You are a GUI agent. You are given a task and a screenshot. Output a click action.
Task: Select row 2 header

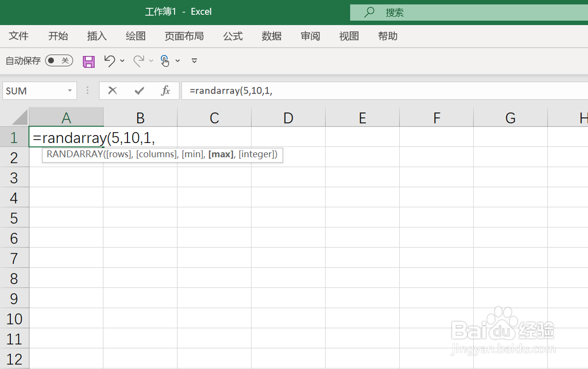pos(14,157)
